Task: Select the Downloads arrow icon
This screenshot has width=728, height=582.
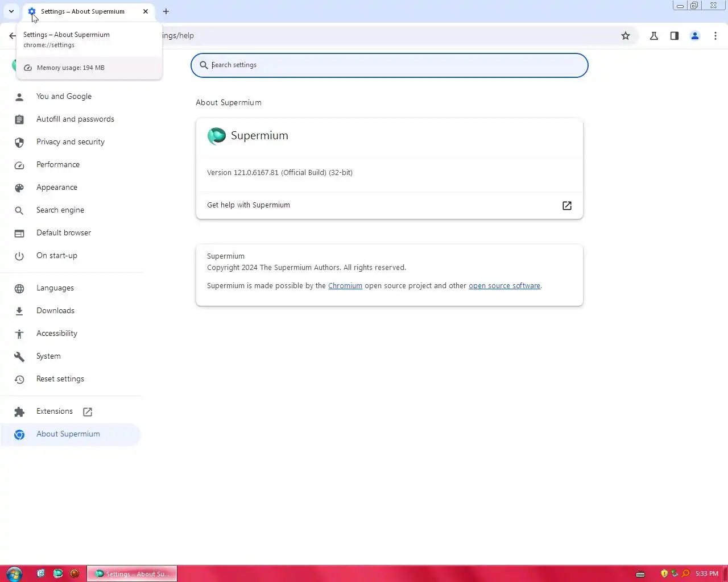Action: coord(19,311)
